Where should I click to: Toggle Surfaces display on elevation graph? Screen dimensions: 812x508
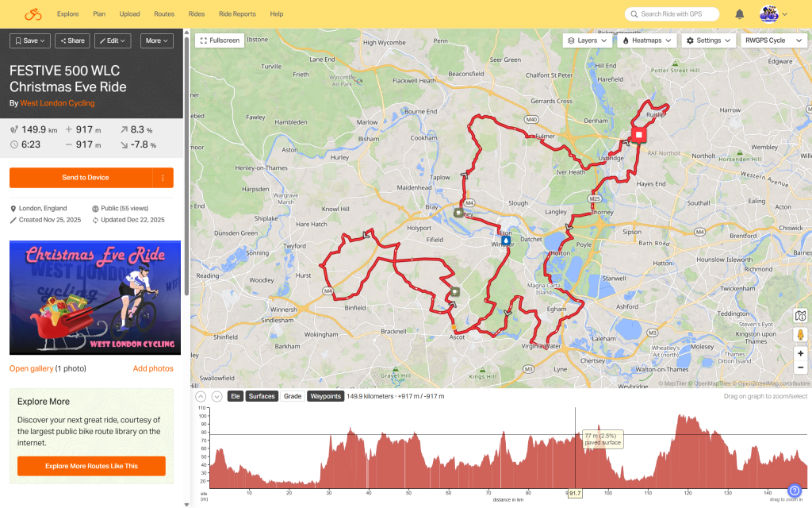262,396
